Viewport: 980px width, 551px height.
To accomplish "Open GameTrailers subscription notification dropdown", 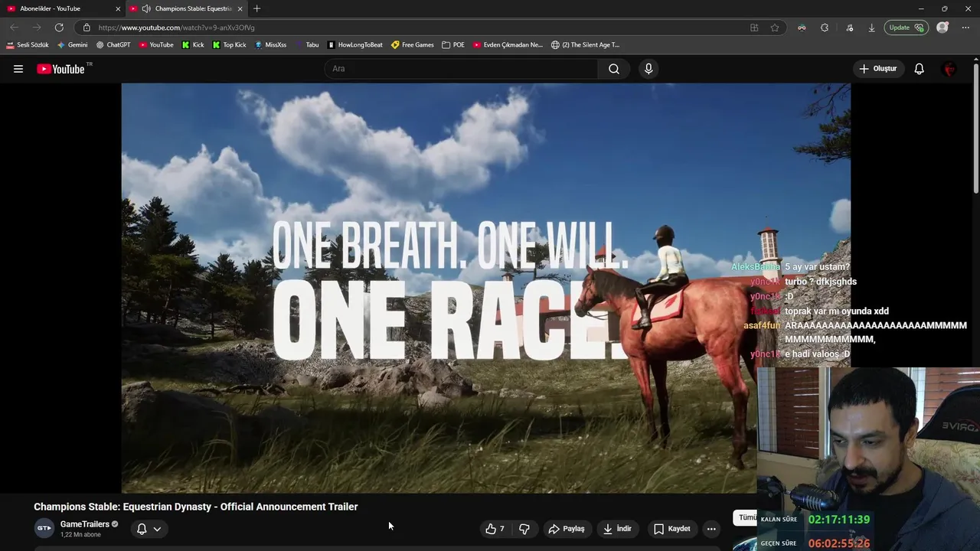I will click(x=149, y=529).
